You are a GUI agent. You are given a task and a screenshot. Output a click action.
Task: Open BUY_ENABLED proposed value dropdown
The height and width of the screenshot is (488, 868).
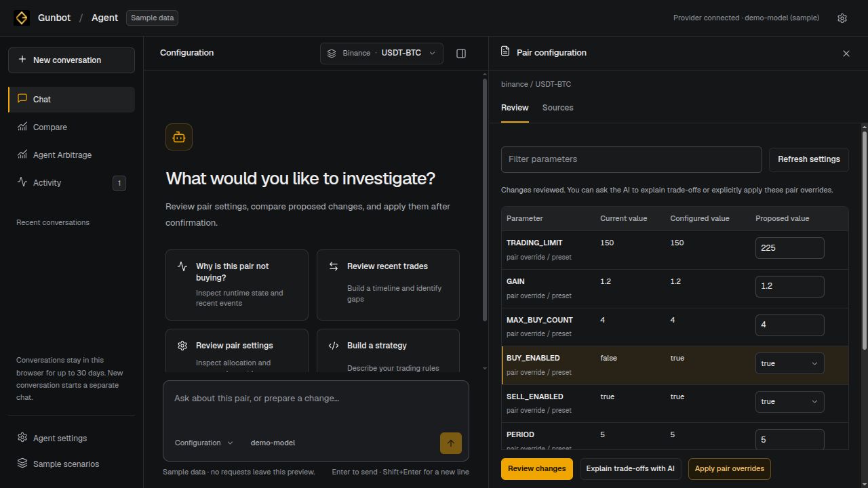click(790, 363)
